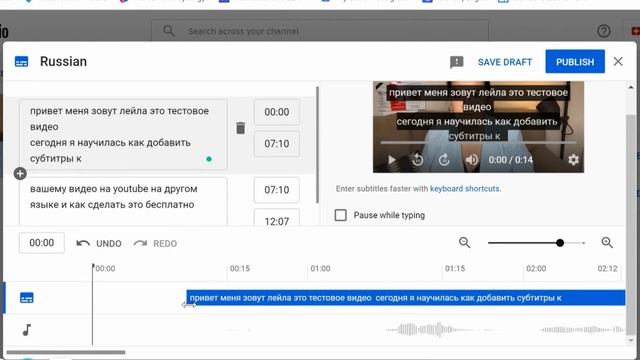
Task: Select the blue caption block on timeline
Action: click(x=406, y=298)
